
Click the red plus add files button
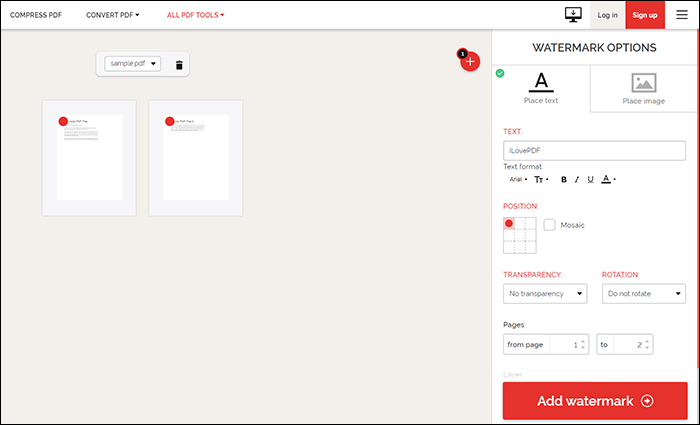click(x=470, y=61)
